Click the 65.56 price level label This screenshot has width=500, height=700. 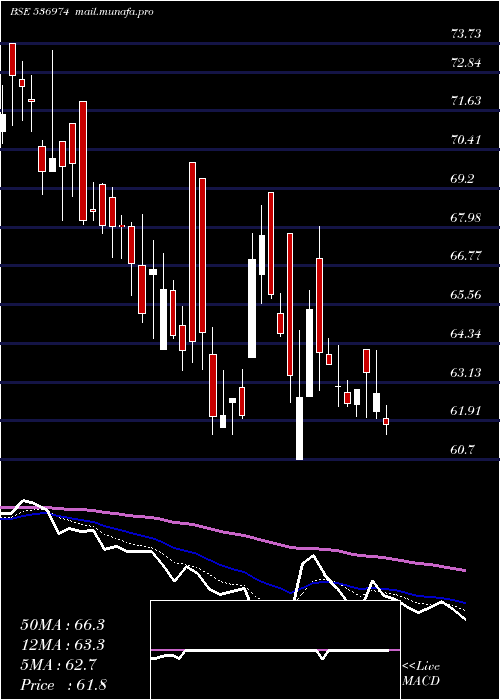[x=467, y=295]
